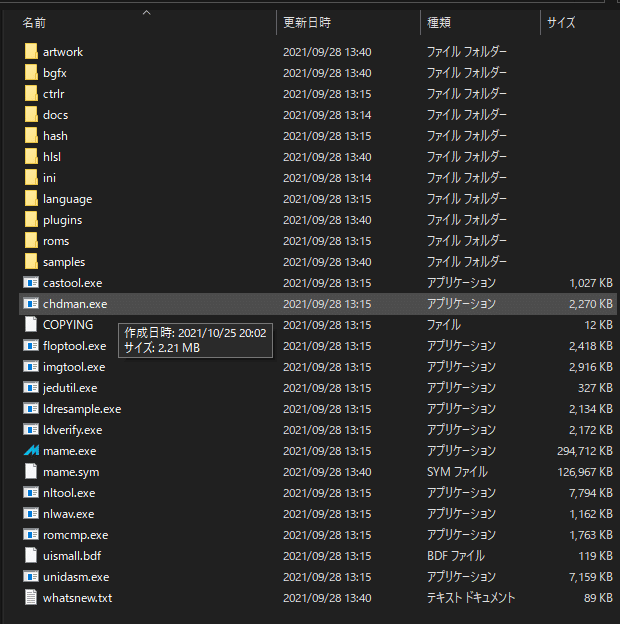Select the language folder icon
Screen dimensions: 620x624
click(31, 199)
